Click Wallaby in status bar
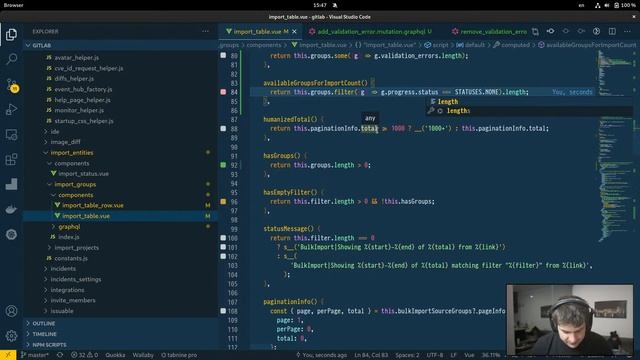 [x=143, y=355]
